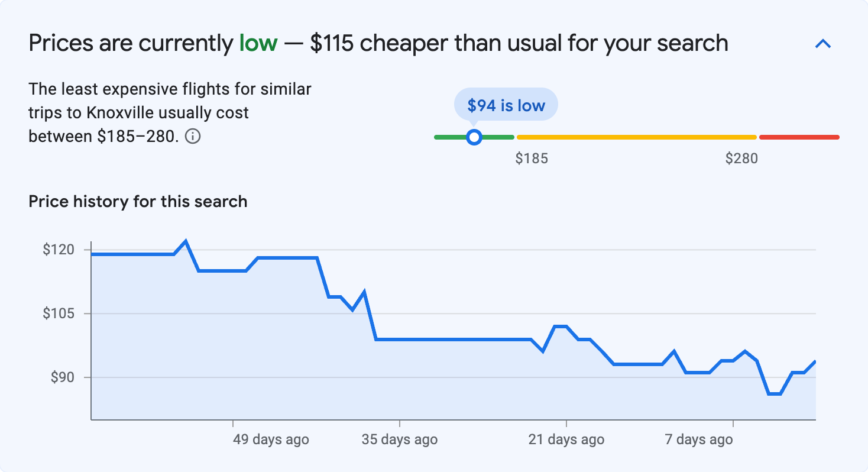
Task: Click the 'Price history for this search' title
Action: point(138,201)
